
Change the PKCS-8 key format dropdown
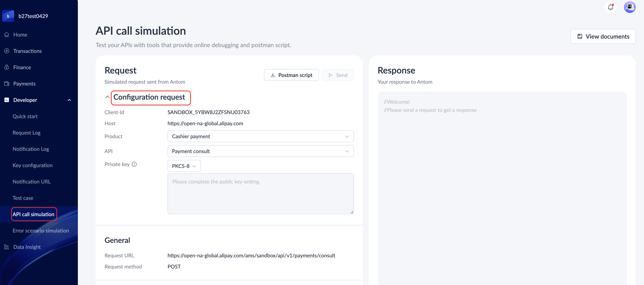pyautogui.click(x=184, y=166)
